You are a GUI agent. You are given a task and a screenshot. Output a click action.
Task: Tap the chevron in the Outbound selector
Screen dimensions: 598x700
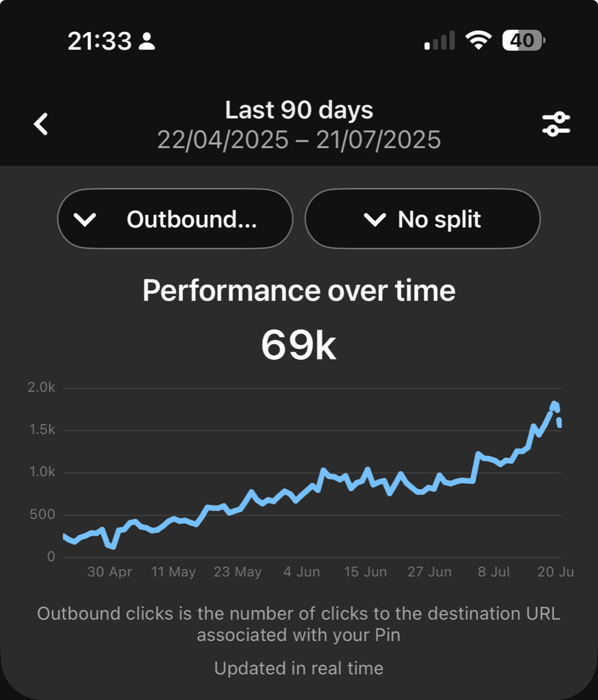(86, 219)
